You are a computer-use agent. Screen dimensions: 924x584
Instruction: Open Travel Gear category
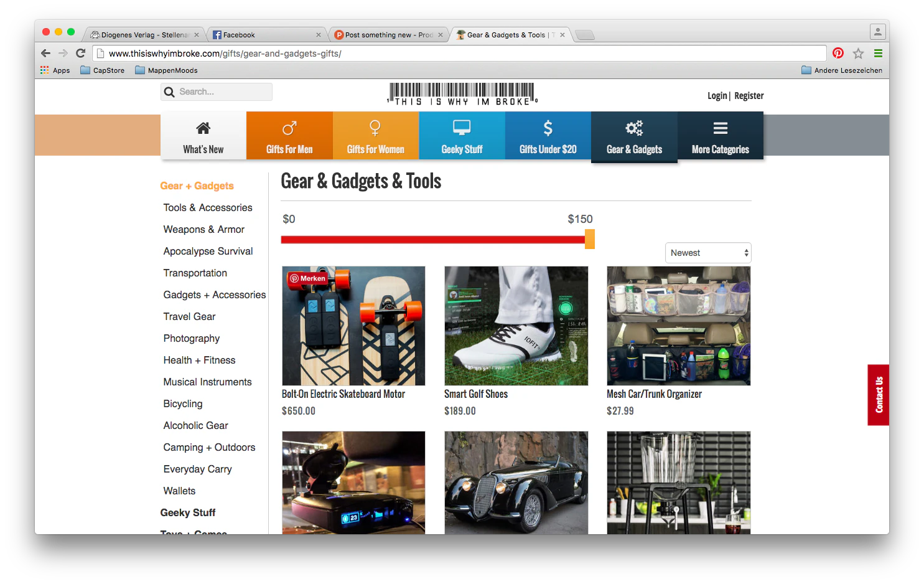[189, 317]
